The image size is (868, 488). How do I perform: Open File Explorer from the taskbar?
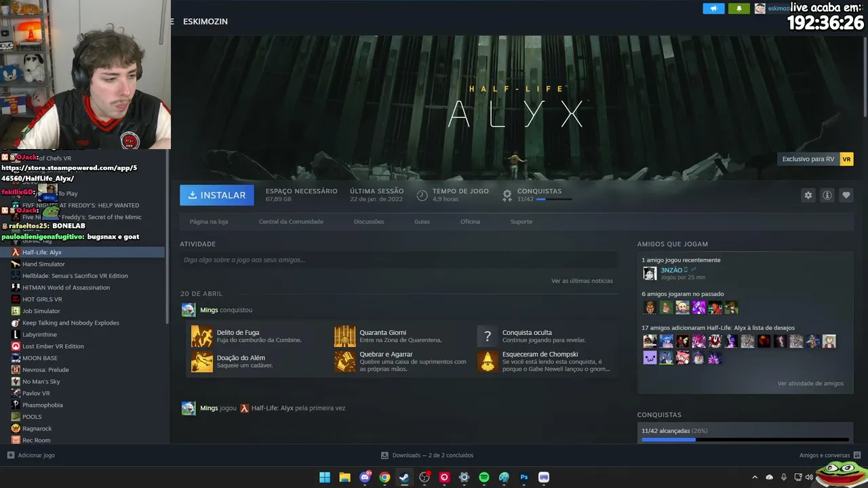pyautogui.click(x=344, y=477)
